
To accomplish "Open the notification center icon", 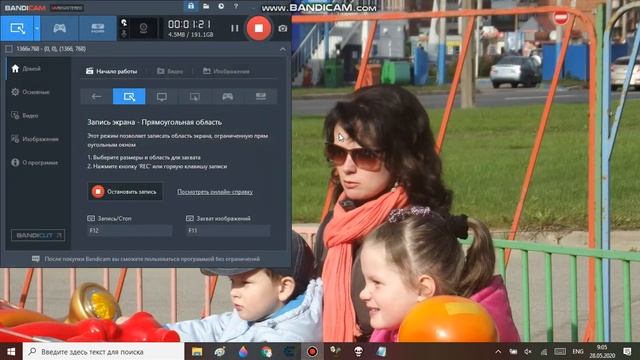I will 627,351.
